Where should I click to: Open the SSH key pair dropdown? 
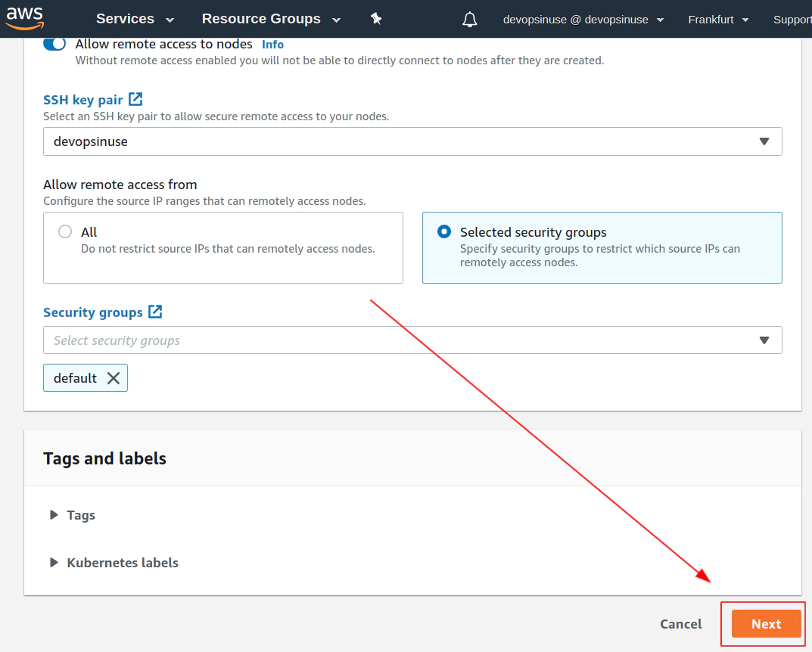point(412,141)
